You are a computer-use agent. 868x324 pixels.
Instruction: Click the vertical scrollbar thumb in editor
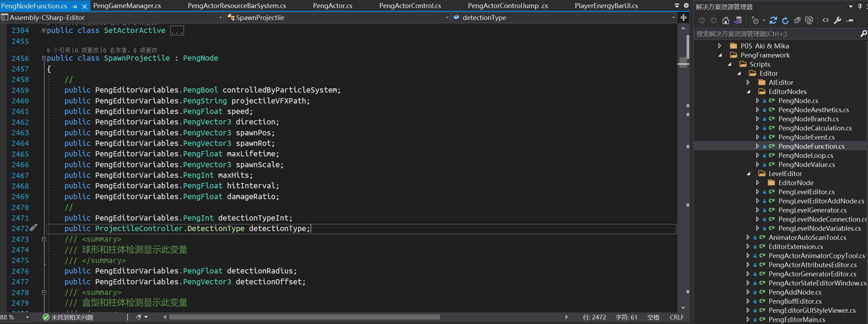click(683, 62)
